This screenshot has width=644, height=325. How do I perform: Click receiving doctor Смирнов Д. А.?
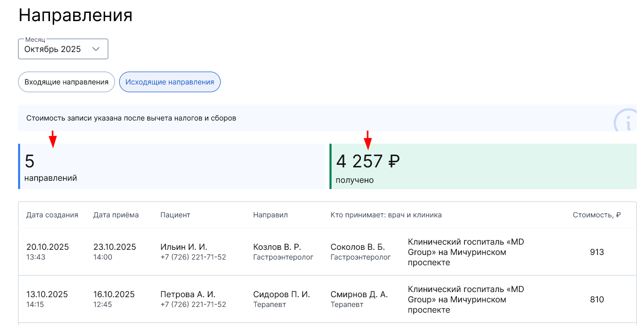click(359, 295)
